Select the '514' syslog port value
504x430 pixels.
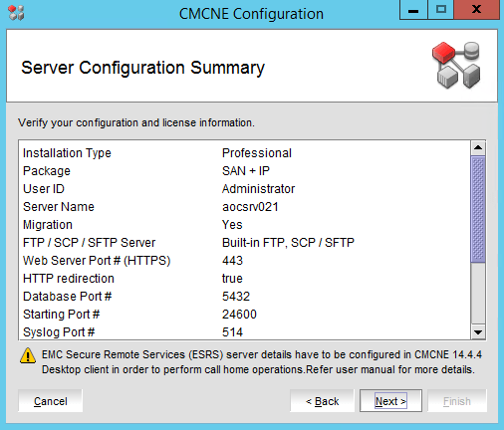tap(232, 332)
